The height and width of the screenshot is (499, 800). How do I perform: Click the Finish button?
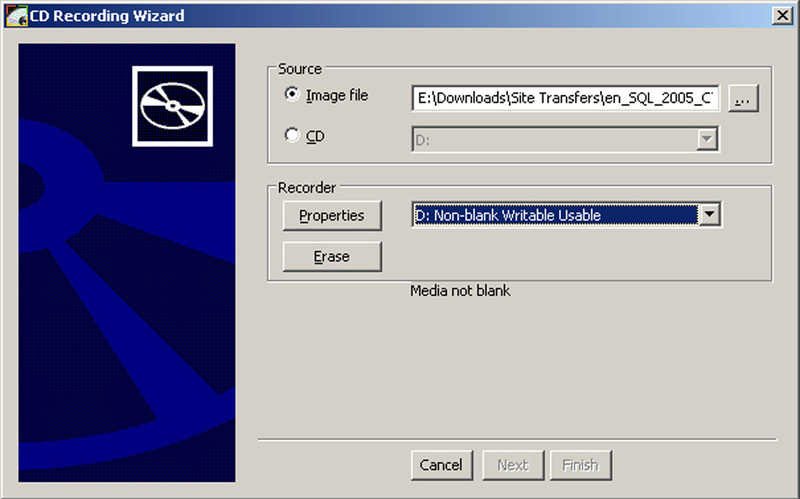pyautogui.click(x=581, y=465)
